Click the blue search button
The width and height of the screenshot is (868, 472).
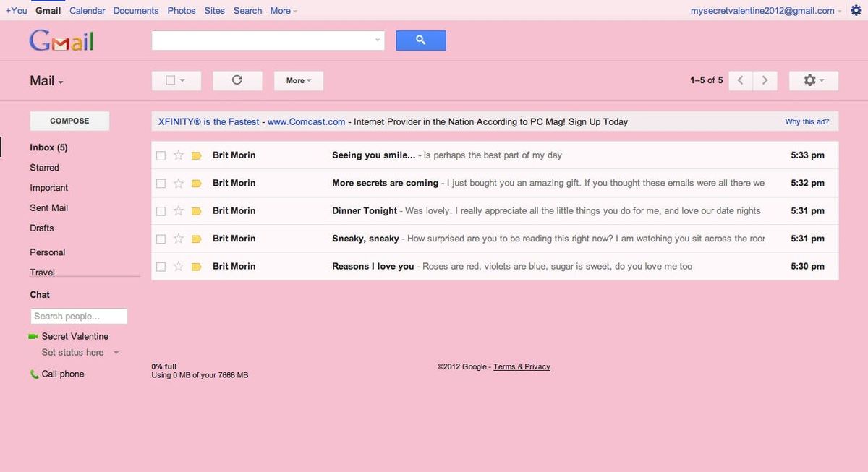(x=420, y=40)
